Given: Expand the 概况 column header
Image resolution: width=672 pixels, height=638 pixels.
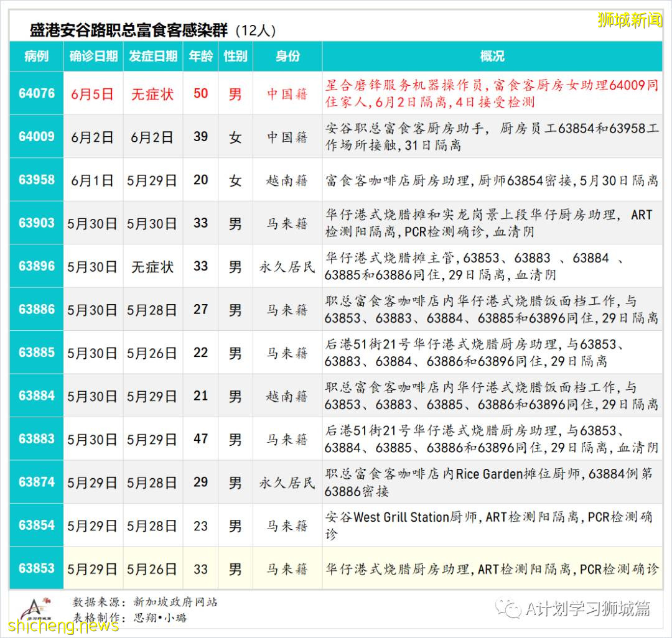Looking at the screenshot, I should 492,56.
